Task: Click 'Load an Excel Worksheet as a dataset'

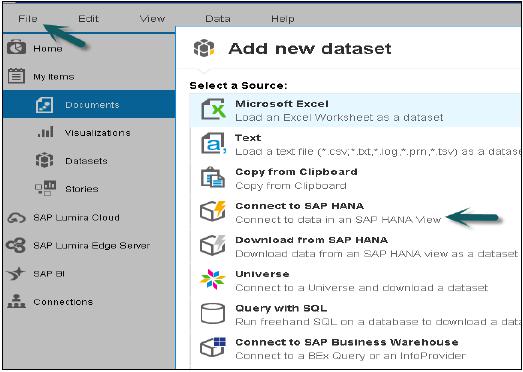Action: click(339, 117)
